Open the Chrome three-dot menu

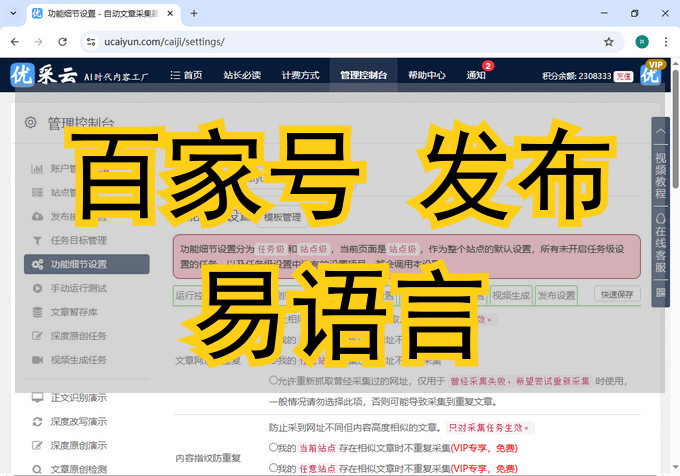coord(666,42)
